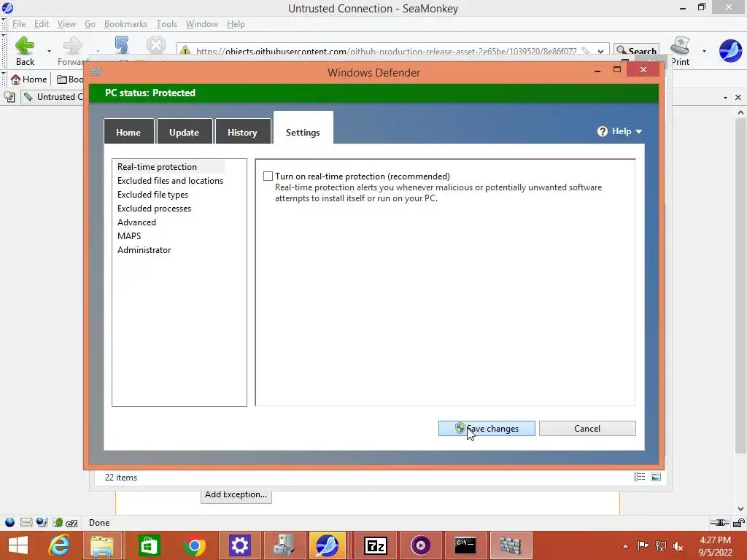Viewport: 747px width, 560px height.
Task: Open Navigator from SeaMonkey status bar
Action: point(9,522)
